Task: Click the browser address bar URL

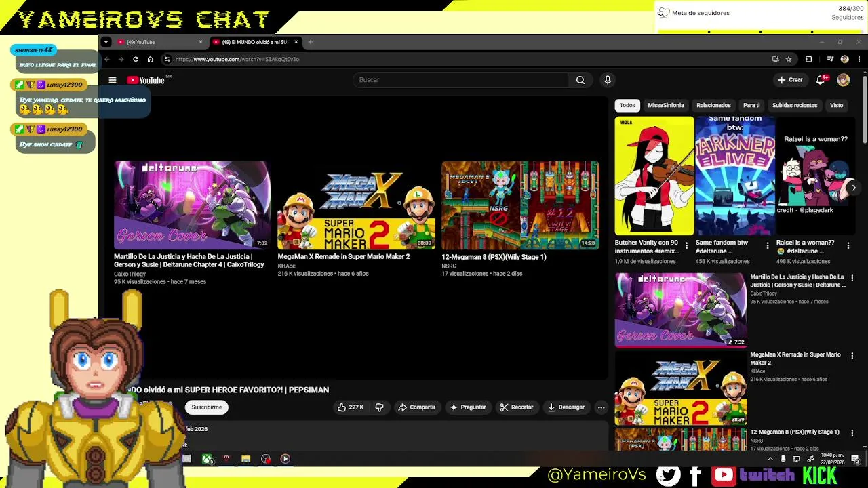Action: click(x=237, y=59)
